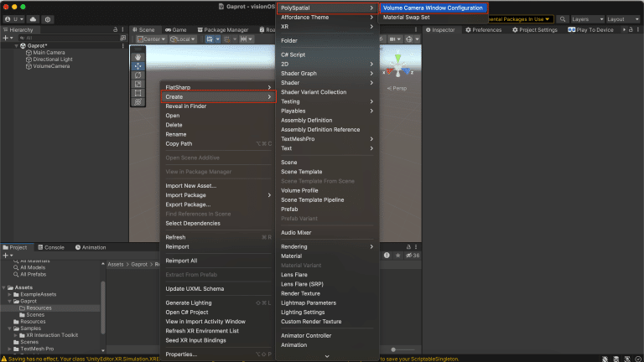The image size is (644, 362).
Task: Open Unity Cloud services icon
Action: [x=33, y=19]
